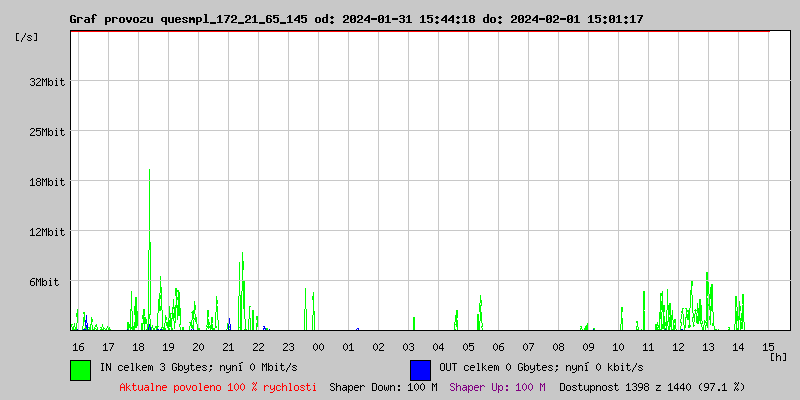Click the blue OUT legend swatch
This screenshot has height=400, width=800.
click(x=420, y=369)
